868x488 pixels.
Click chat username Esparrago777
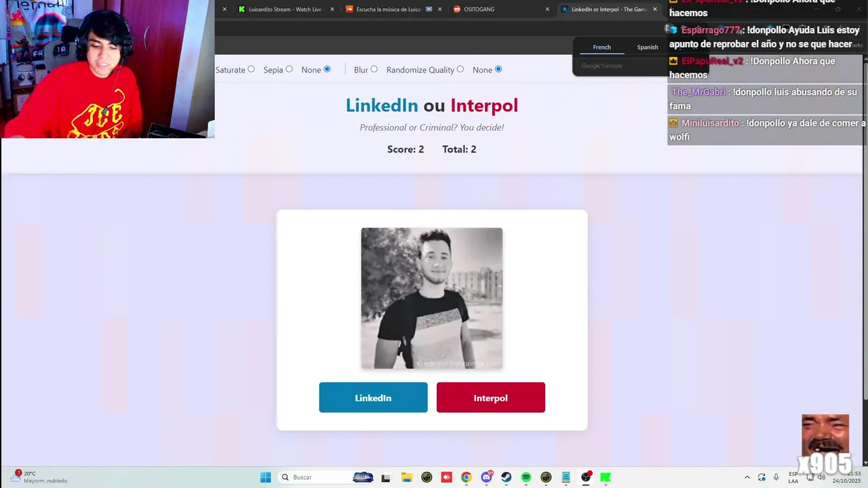(x=711, y=30)
